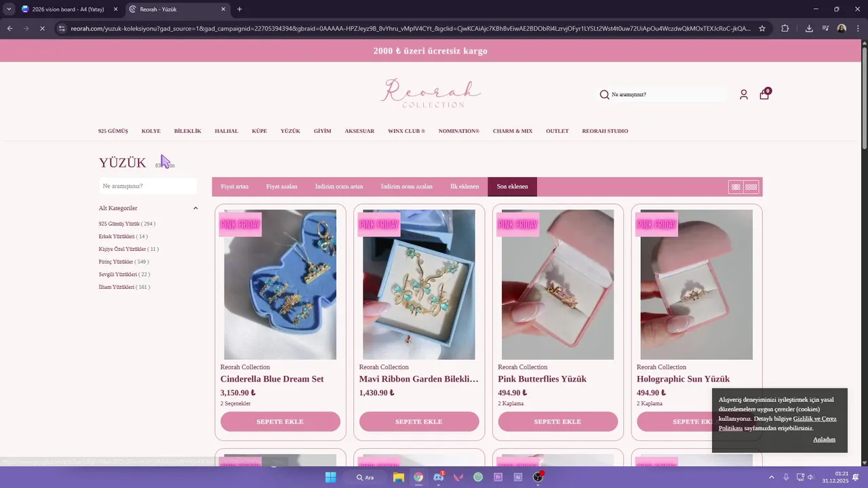This screenshot has width=868, height=488.
Task: Filter by Erkek Yüzükleri category
Action: (123, 237)
